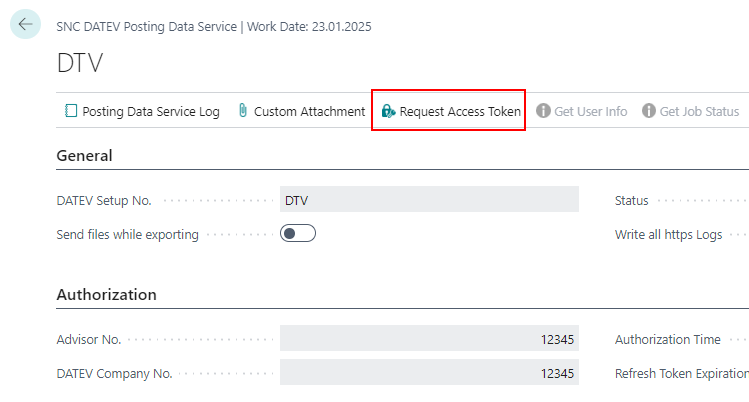This screenshot has height=402, width=749.
Task: Click Get User Info text
Action: 590,111
